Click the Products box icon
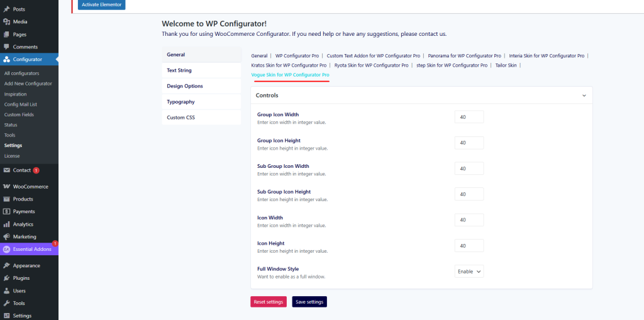The width and height of the screenshot is (644, 320). click(6, 199)
